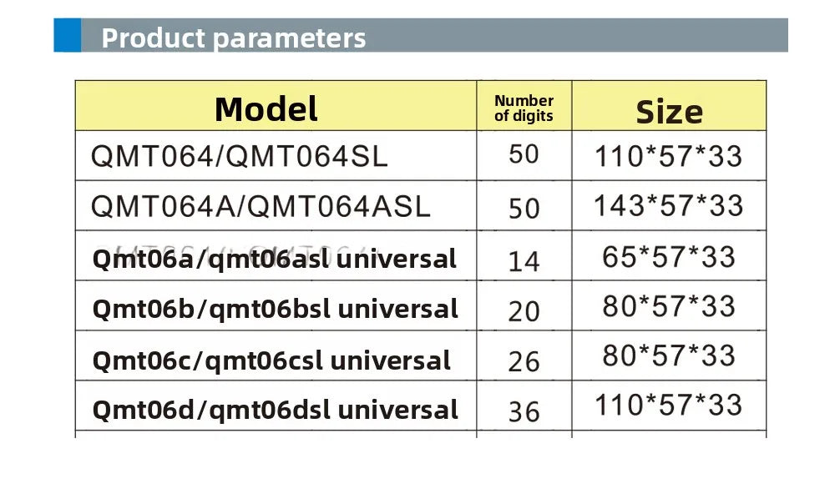Select the Qmt06a/qmt06asl universal row
Image resolution: width=835 pixels, height=504 pixels.
coord(421,255)
